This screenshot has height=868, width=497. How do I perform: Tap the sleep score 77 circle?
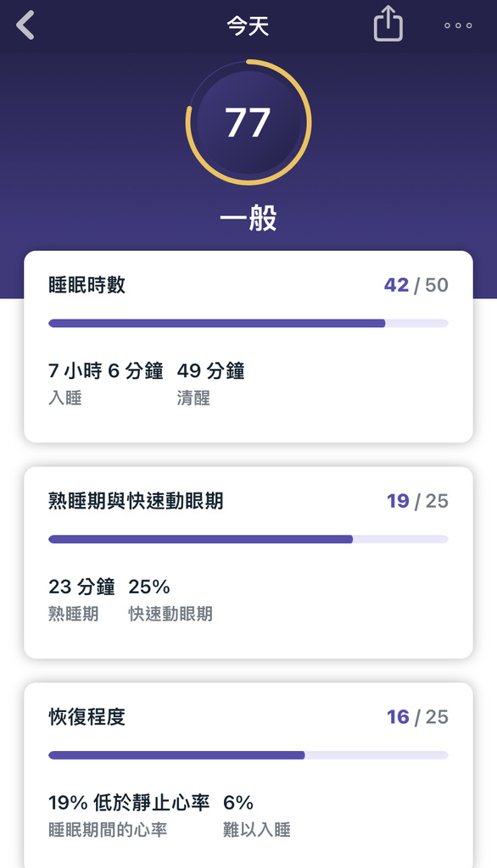tap(248, 122)
